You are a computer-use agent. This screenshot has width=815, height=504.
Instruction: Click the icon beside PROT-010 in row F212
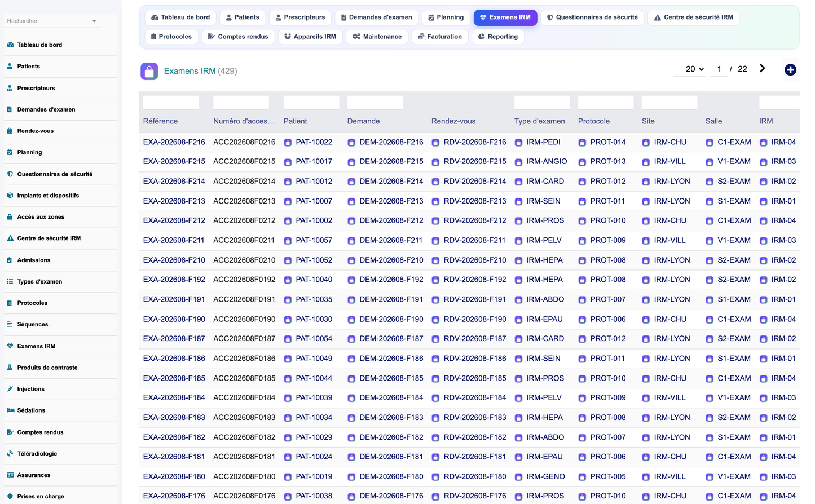coord(582,221)
